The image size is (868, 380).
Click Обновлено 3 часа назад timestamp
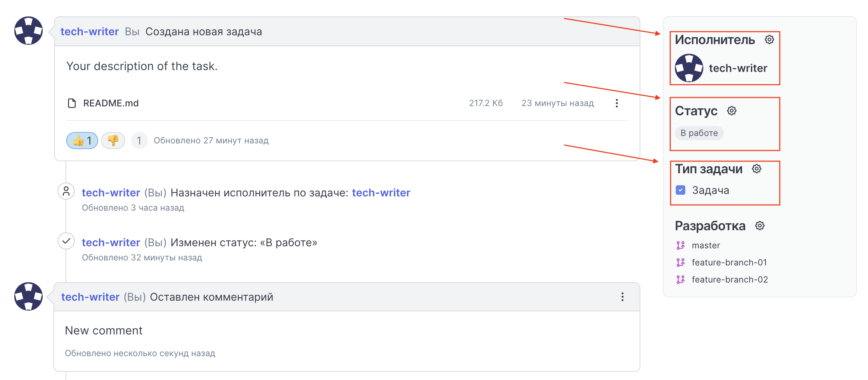click(133, 208)
